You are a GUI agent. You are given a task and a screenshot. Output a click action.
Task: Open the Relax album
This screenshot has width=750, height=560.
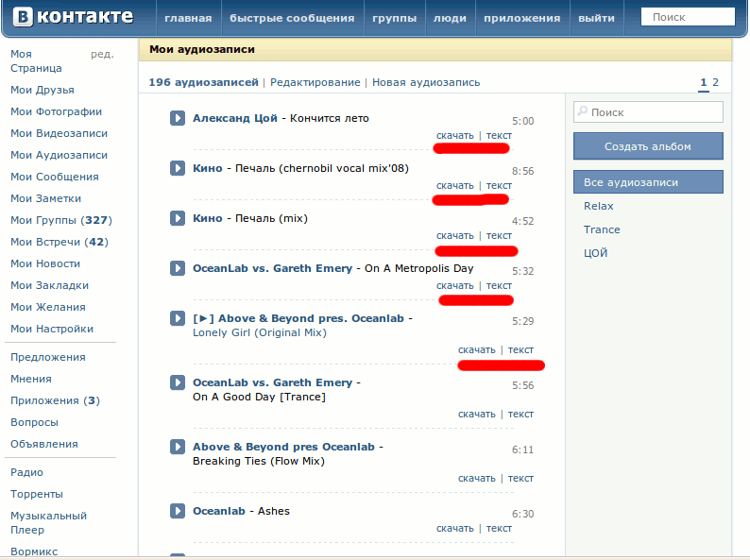click(598, 206)
